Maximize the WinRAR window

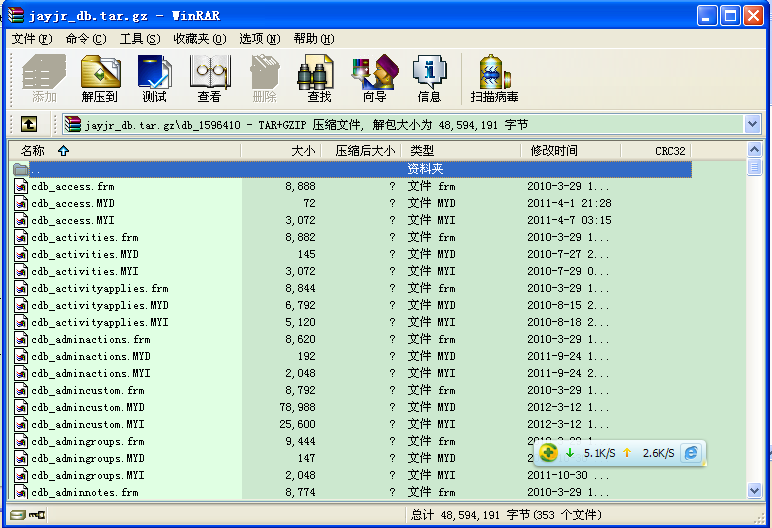[730, 16]
